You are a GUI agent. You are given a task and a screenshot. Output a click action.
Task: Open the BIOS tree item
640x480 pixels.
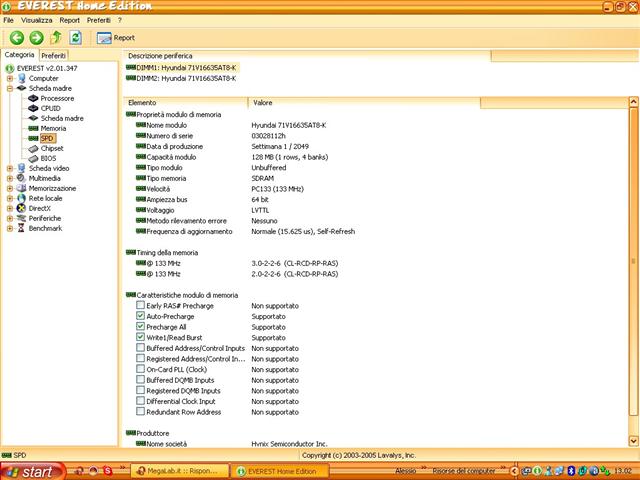[48, 158]
